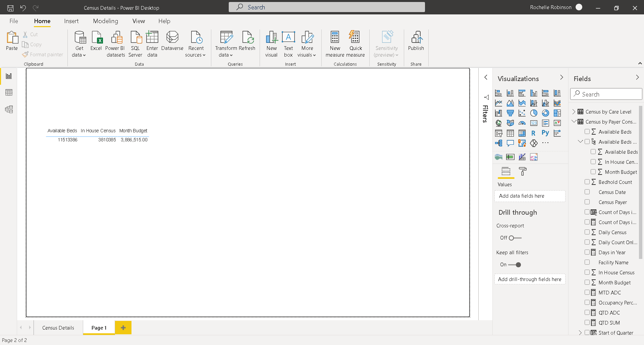Collapse Census by Payer Cons table
The width and height of the screenshot is (644, 345).
574,122
